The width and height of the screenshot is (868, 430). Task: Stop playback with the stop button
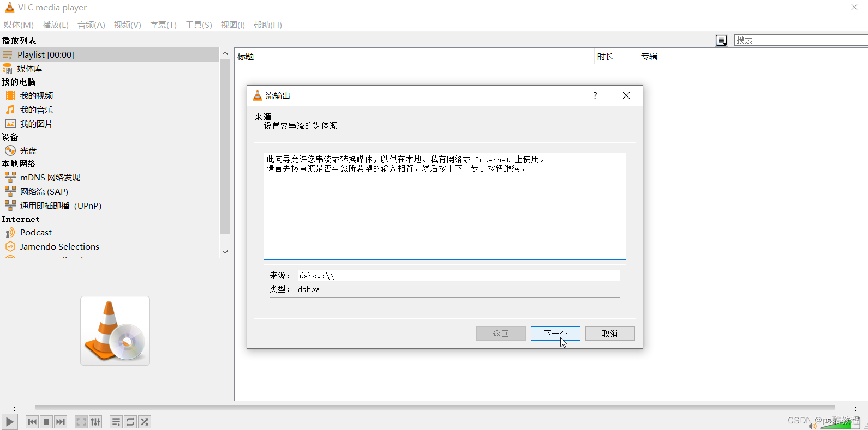pyautogui.click(x=46, y=422)
